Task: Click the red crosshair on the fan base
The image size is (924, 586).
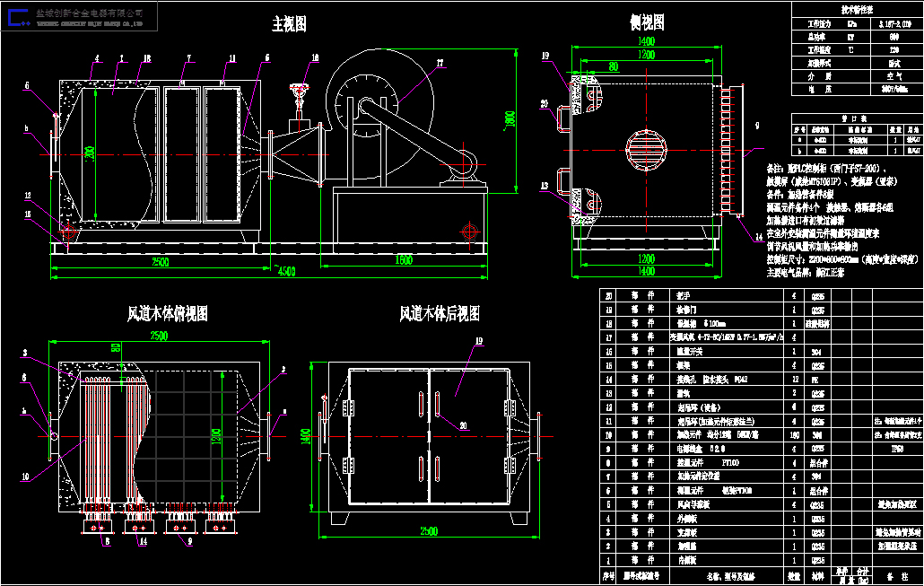Action: point(470,231)
